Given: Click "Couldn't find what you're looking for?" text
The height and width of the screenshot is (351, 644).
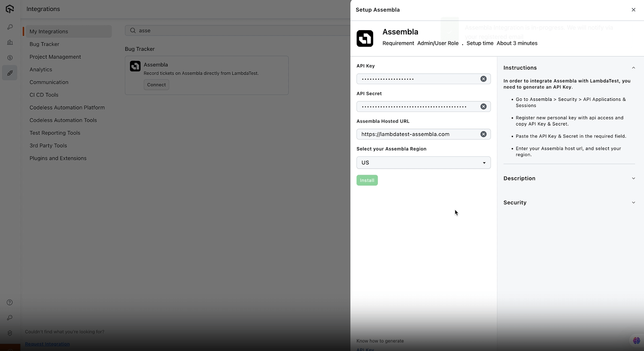Looking at the screenshot, I should tap(64, 332).
